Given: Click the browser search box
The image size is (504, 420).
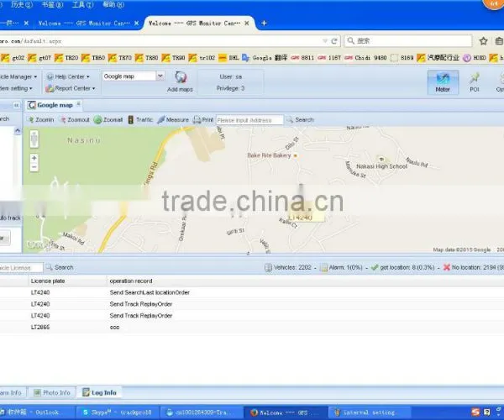Looking at the screenshot, I should [408, 41].
